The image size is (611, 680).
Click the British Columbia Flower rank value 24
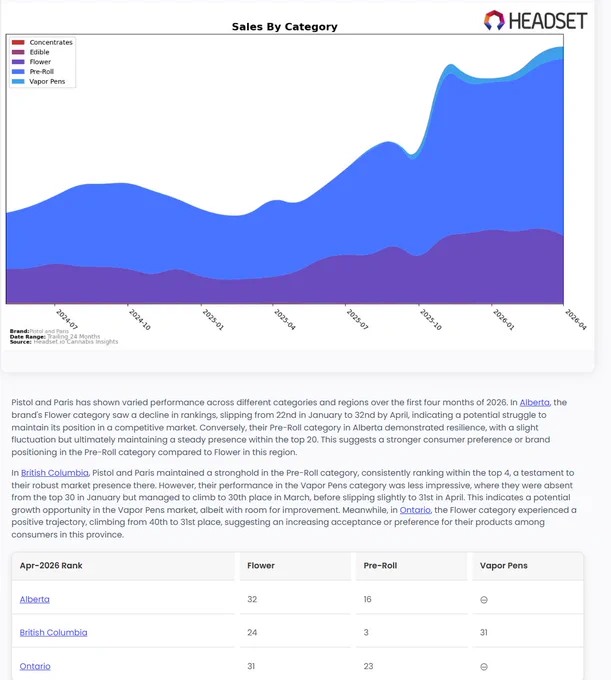[252, 633]
